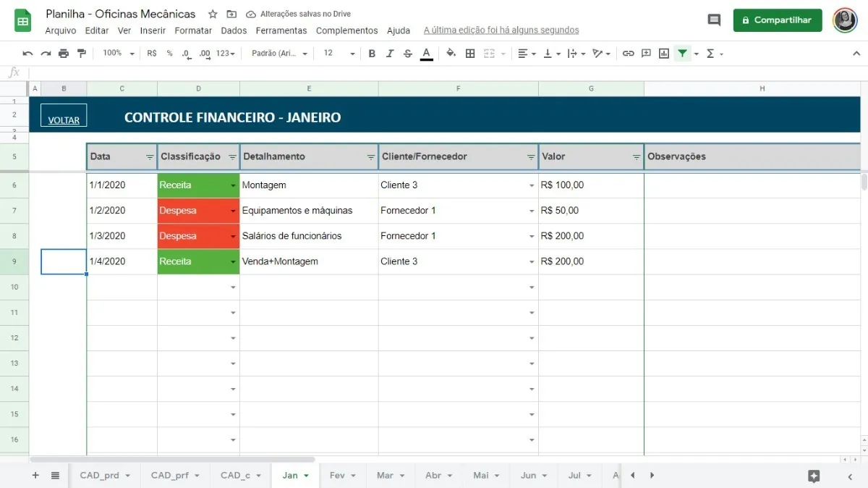Image resolution: width=868 pixels, height=488 pixels.
Task: Click the insert link icon
Action: pyautogui.click(x=628, y=54)
